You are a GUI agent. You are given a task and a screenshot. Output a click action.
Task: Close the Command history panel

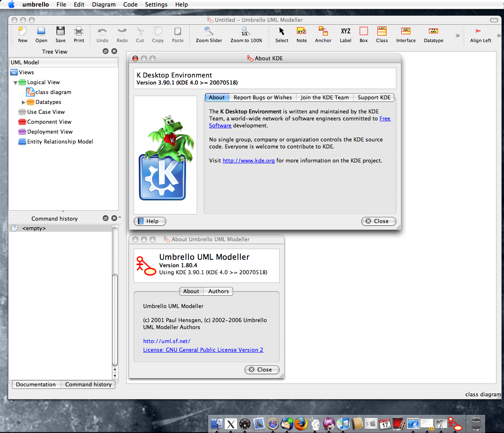tap(114, 218)
